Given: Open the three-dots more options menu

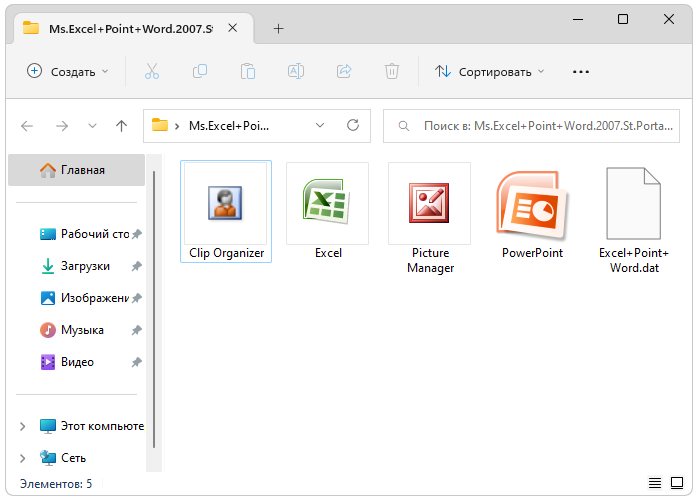Looking at the screenshot, I should pyautogui.click(x=581, y=72).
